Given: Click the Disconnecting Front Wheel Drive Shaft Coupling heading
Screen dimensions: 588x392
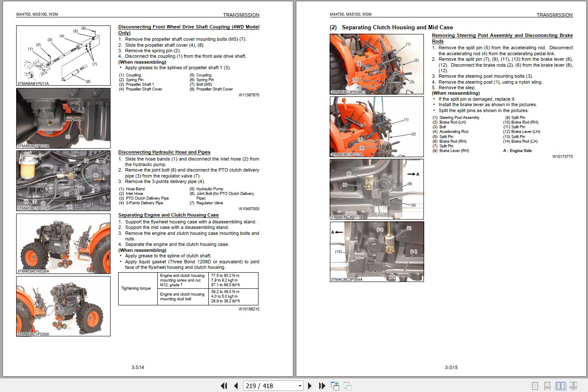Looking at the screenshot, I should [x=189, y=30].
